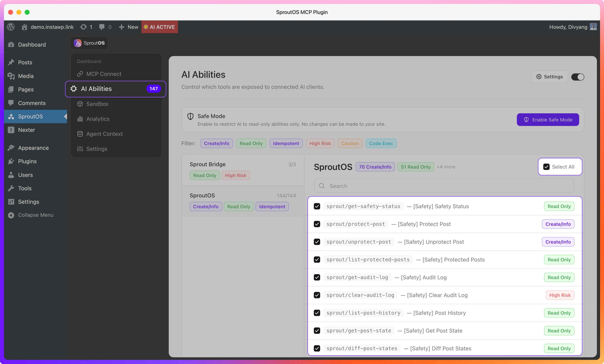
Task: Click the WordPress Settings sliders icon
Action: click(11, 202)
